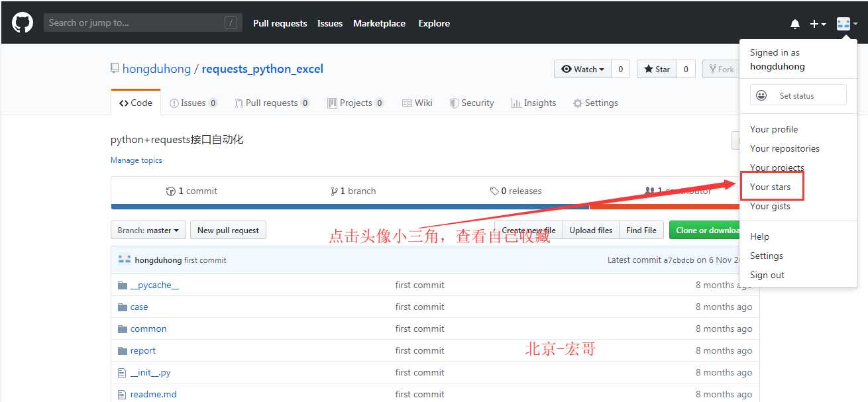Open the 'first commit' message for report

click(420, 350)
